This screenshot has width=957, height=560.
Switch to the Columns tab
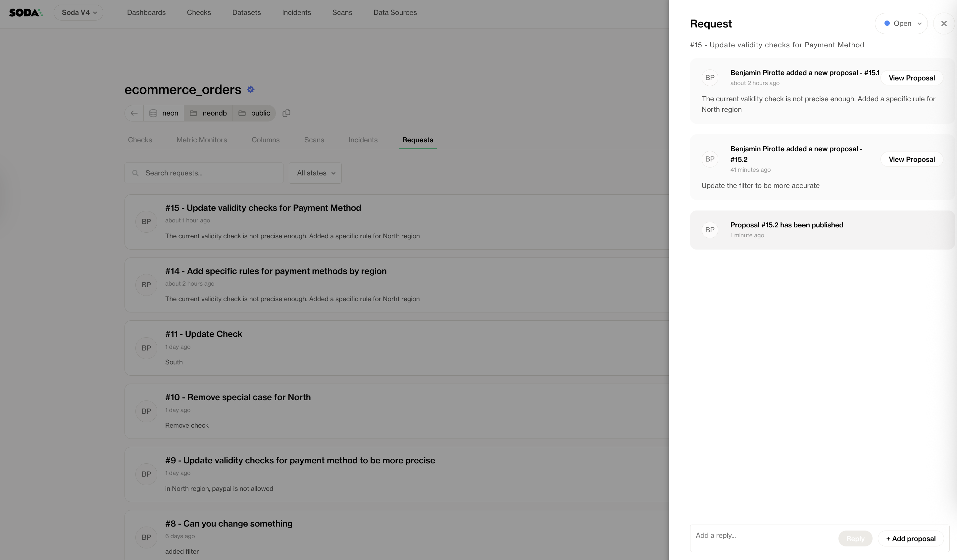[x=266, y=140]
